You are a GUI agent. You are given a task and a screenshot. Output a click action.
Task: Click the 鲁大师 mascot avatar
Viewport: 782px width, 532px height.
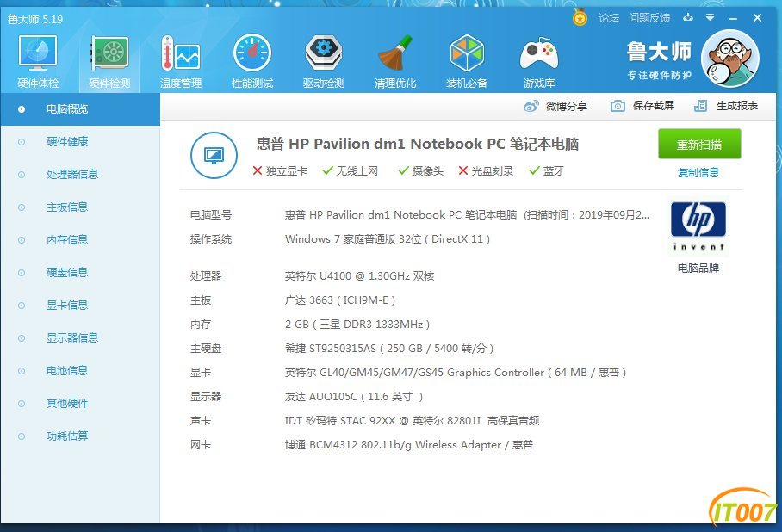(730, 59)
